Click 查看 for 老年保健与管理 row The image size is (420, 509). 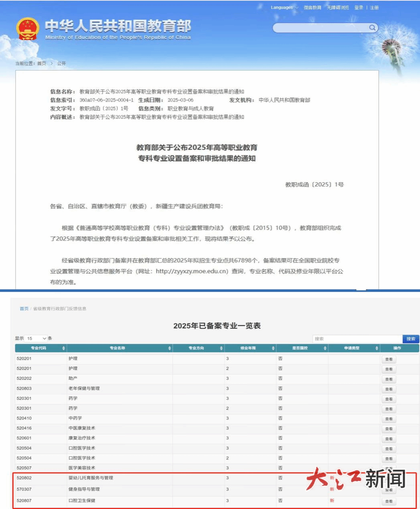coord(389,389)
